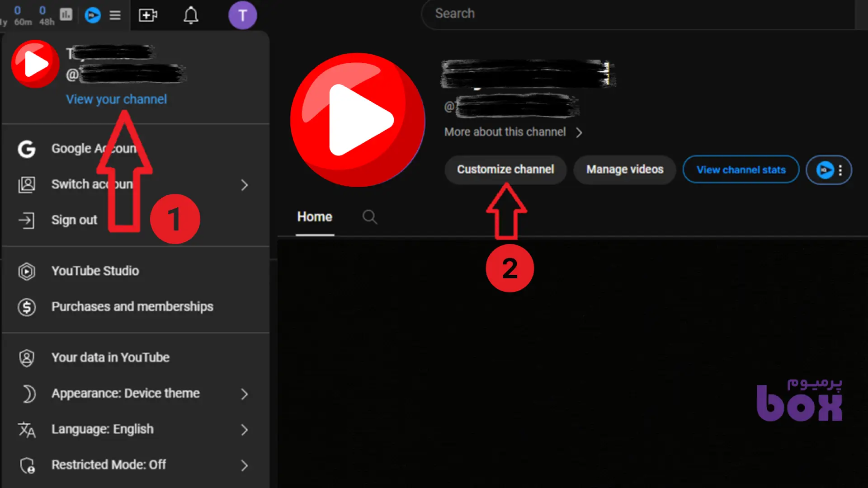Switch to the Home tab
The height and width of the screenshot is (488, 868).
tap(315, 217)
